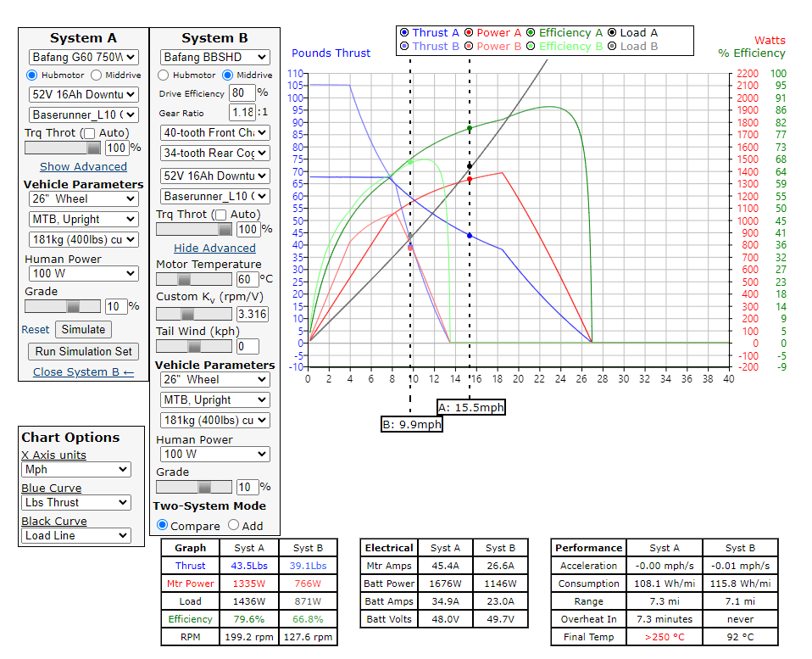Click Show Advanced link in System A

[x=83, y=167]
